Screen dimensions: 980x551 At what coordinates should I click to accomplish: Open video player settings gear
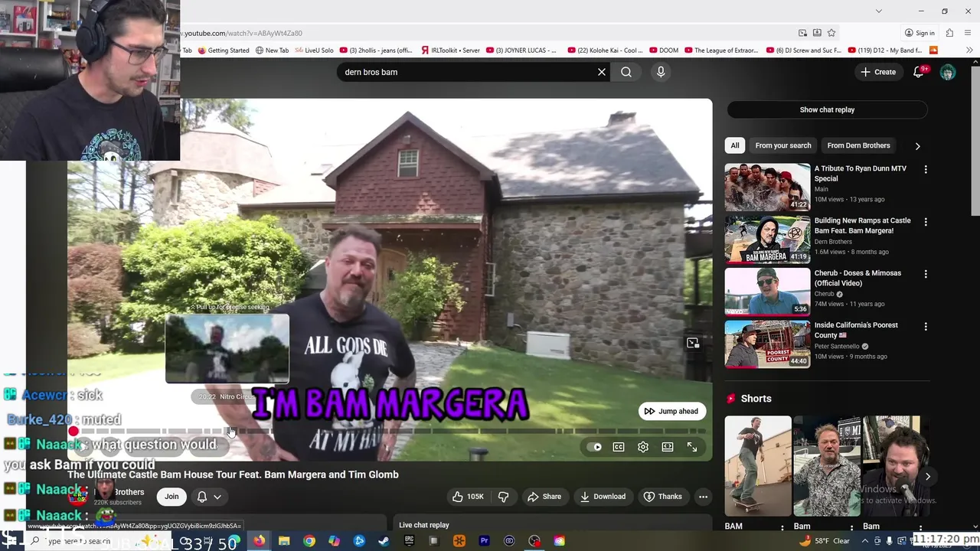[x=643, y=447]
